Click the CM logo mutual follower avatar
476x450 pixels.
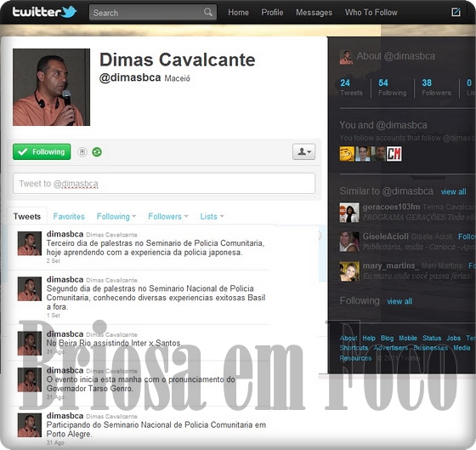click(394, 154)
